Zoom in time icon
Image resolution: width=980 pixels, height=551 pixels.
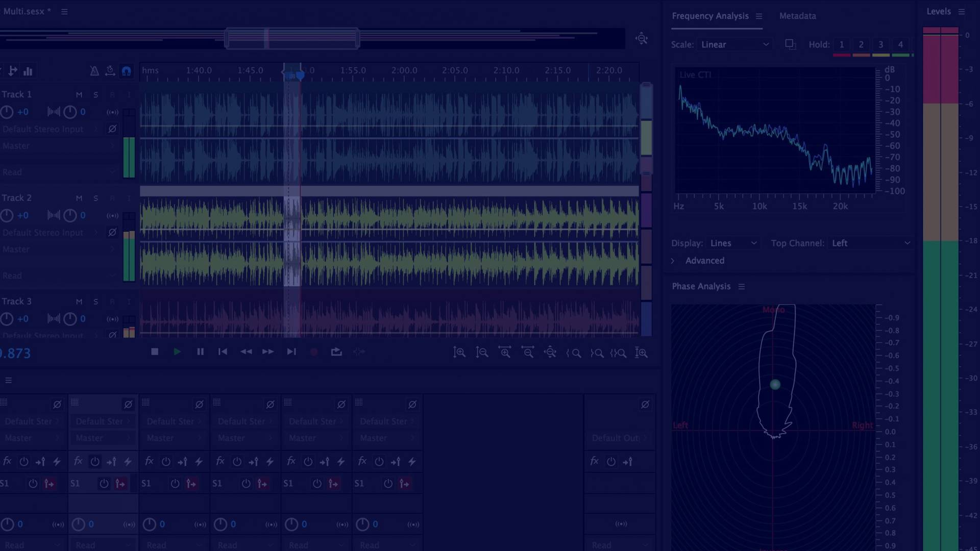[505, 353]
